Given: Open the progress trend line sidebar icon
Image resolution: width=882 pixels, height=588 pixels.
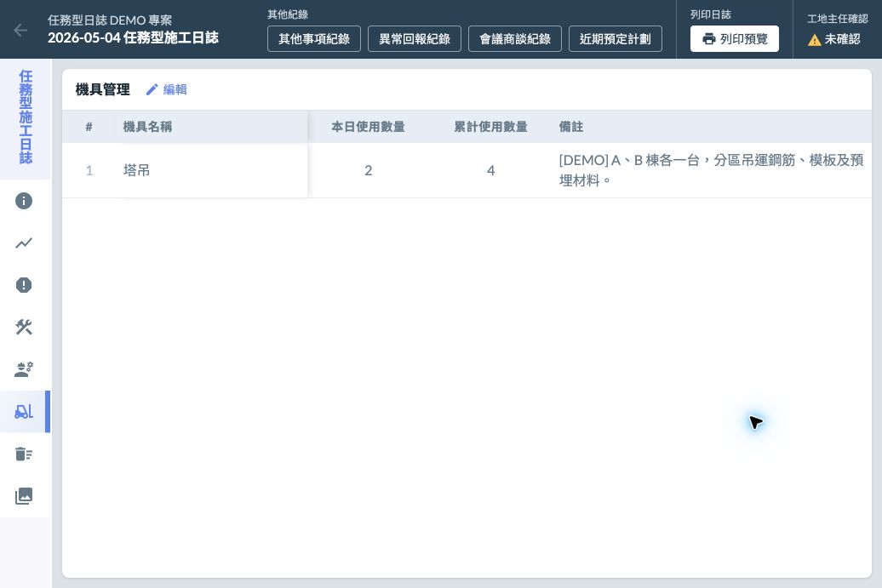Looking at the screenshot, I should [24, 243].
